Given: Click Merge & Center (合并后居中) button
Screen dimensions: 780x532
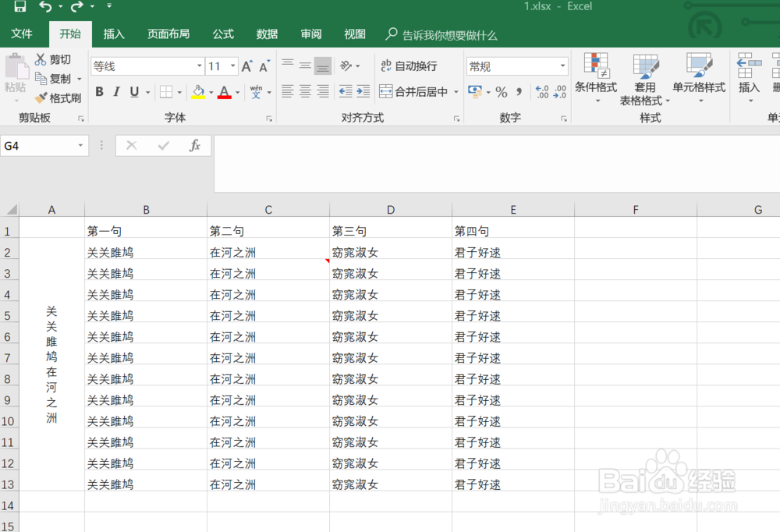Looking at the screenshot, I should (x=414, y=91).
